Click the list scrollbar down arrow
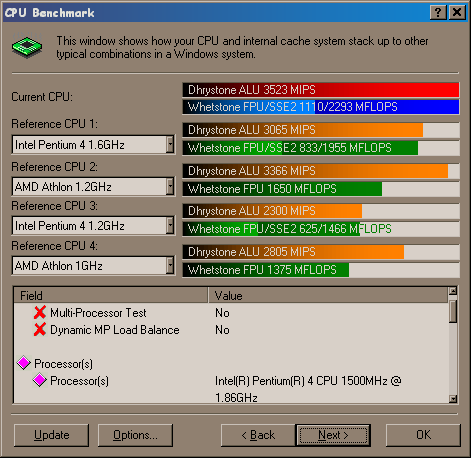471x458 pixels. [453, 398]
